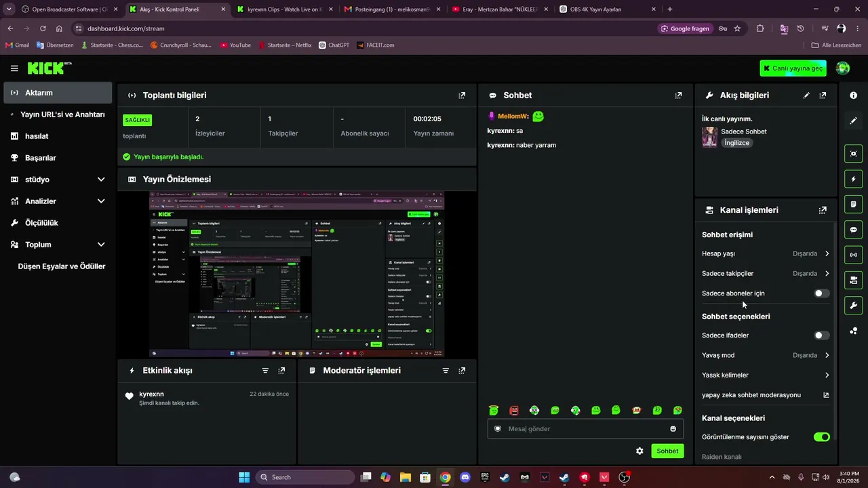
Task: Switch to OBS 4K Yayın Ayarları tab
Action: click(x=608, y=9)
